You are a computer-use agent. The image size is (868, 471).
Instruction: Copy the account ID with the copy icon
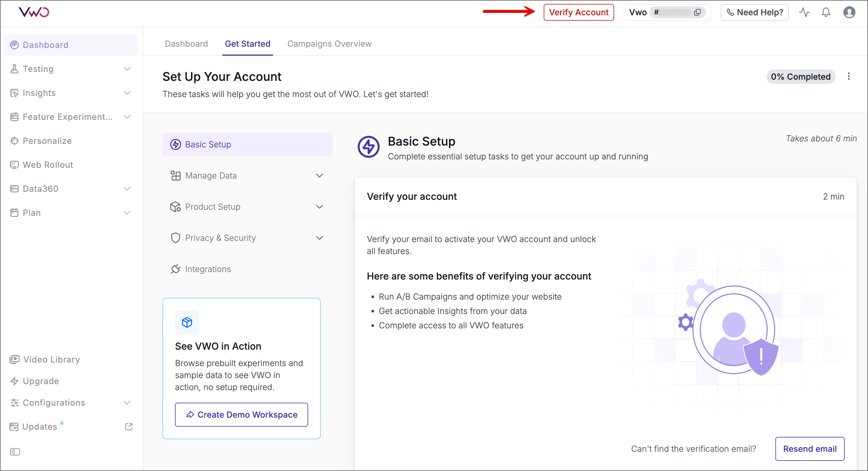[x=697, y=13]
